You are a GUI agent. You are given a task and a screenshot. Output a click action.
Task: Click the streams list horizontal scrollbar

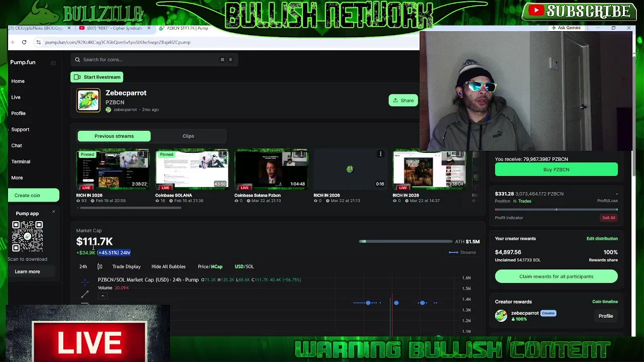click(130, 208)
